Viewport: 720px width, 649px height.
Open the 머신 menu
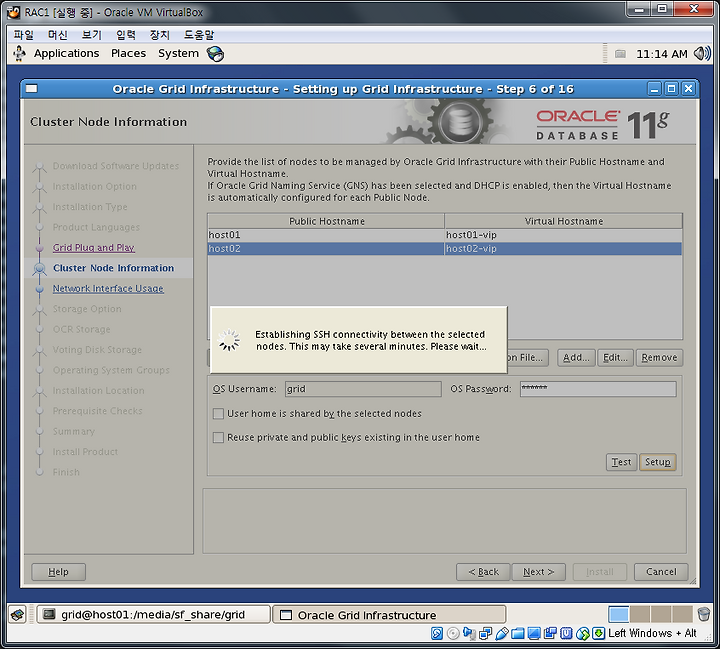(x=57, y=35)
